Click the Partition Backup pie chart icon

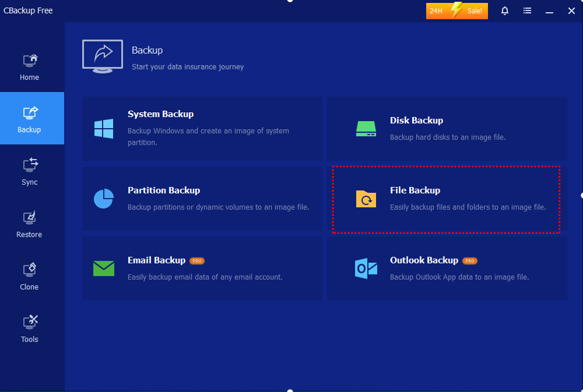[x=104, y=199]
